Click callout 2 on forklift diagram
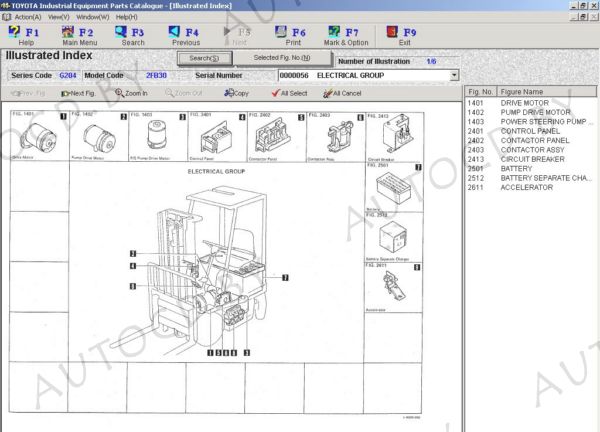 click(133, 254)
